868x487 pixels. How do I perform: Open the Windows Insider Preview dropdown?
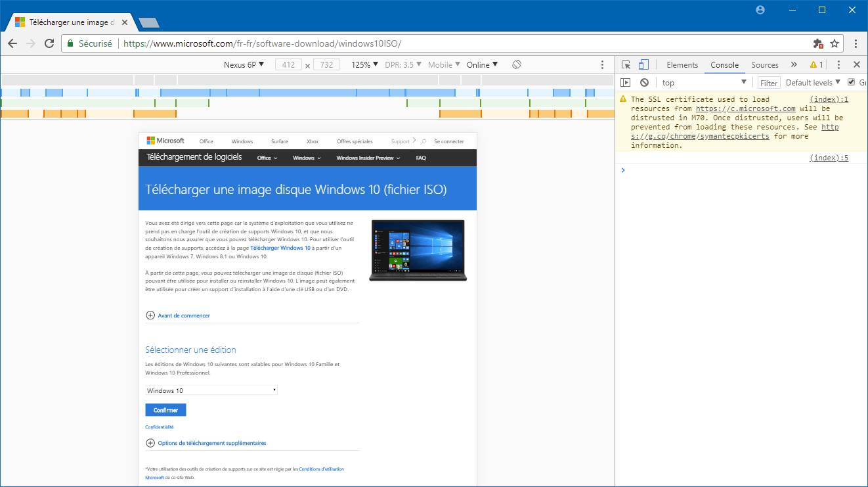(368, 158)
